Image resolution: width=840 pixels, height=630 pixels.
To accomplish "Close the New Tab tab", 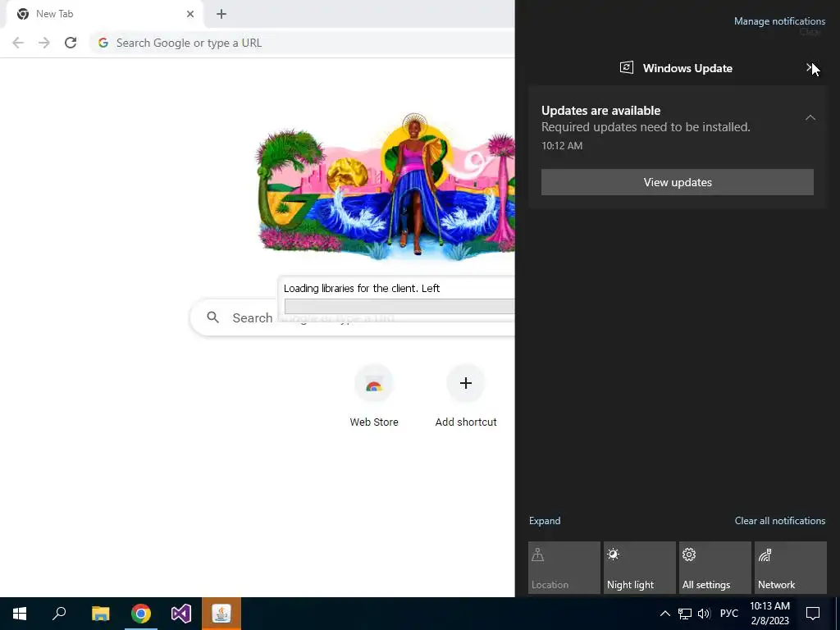I will (190, 14).
